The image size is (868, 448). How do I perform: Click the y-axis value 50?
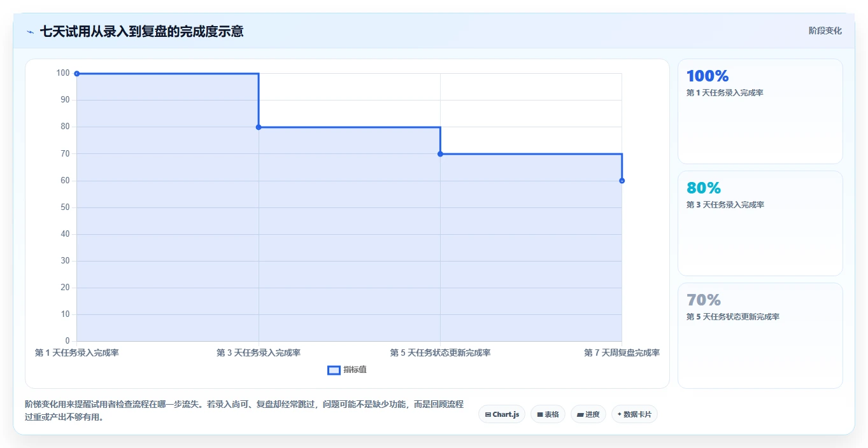coord(65,207)
